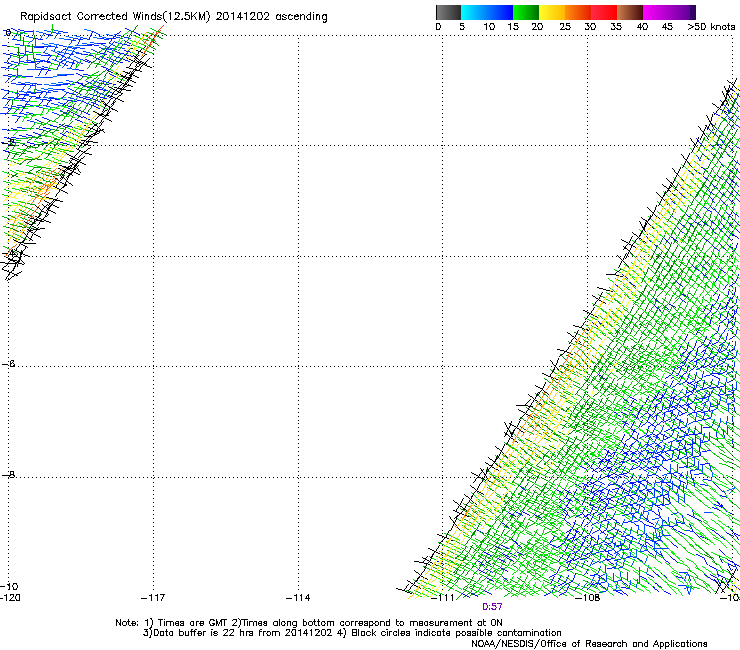Click the purple '0:57' time label
Image resolution: width=740 pixels, height=650 pixels.
pyautogui.click(x=492, y=607)
